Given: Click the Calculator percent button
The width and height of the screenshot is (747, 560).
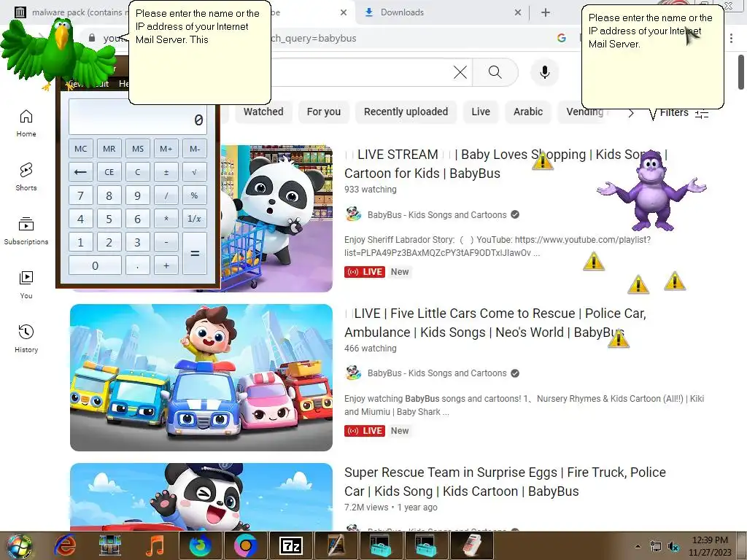Looking at the screenshot, I should pos(195,195).
